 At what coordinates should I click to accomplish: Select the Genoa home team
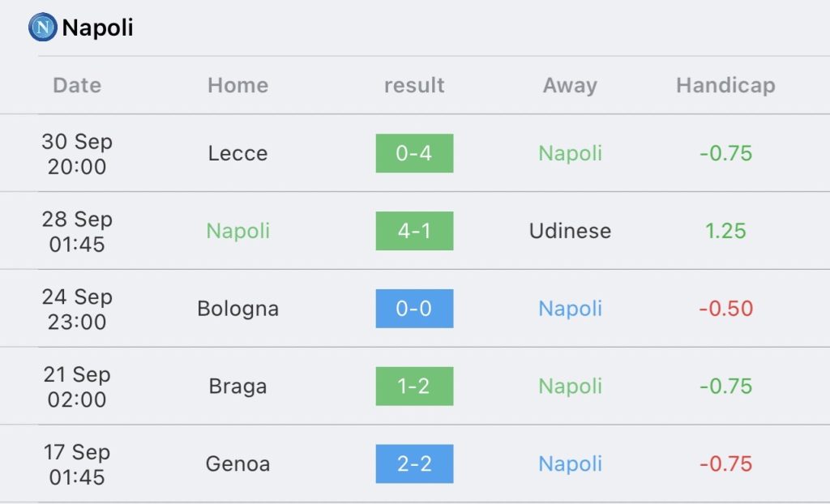click(237, 464)
